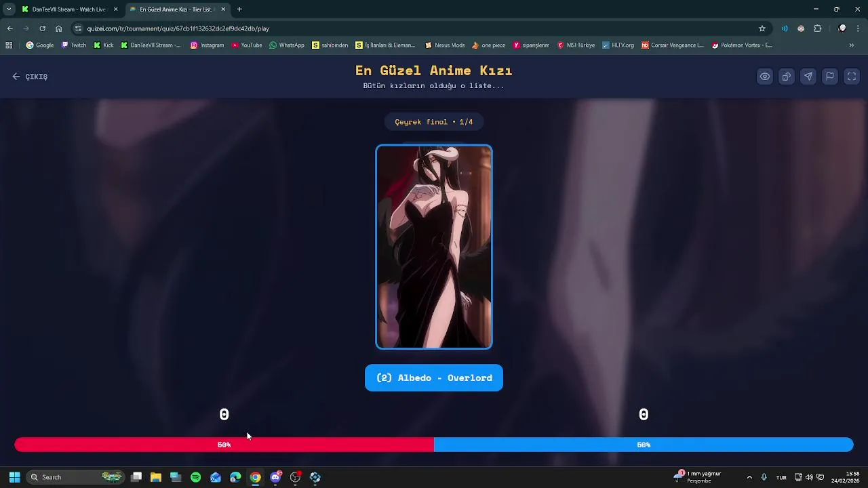
Task: Open MSI Türkiye bookmark
Action: coord(576,45)
